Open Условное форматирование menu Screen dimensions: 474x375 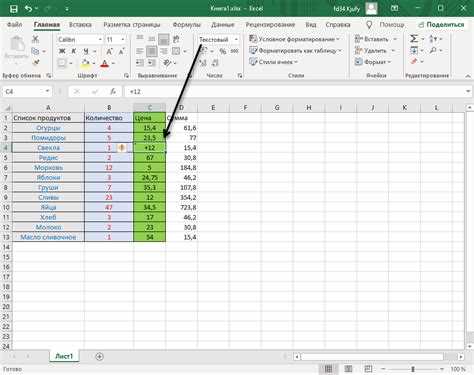click(295, 39)
